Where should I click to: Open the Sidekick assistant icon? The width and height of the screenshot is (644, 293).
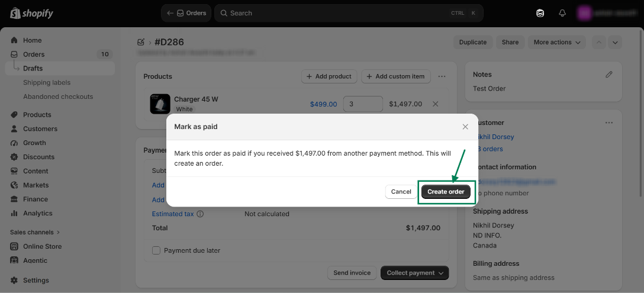[540, 13]
